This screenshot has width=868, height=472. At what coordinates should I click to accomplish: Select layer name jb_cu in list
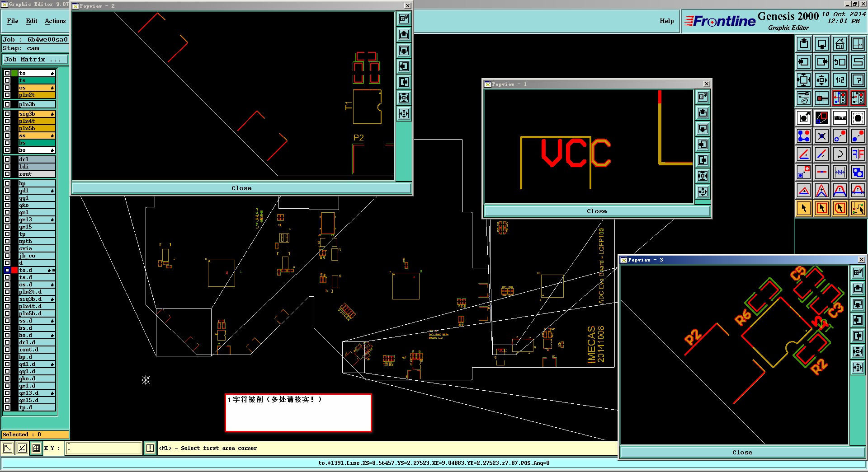(x=37, y=256)
